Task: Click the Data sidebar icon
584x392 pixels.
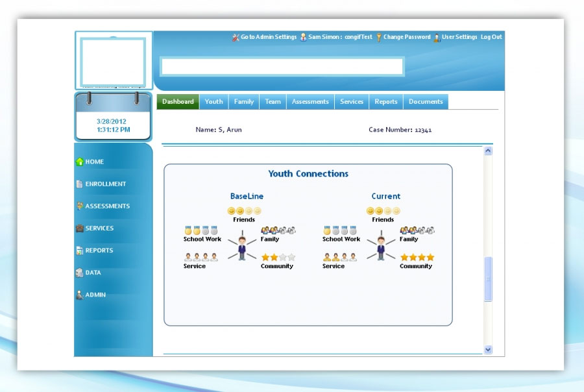Action: pyautogui.click(x=79, y=273)
